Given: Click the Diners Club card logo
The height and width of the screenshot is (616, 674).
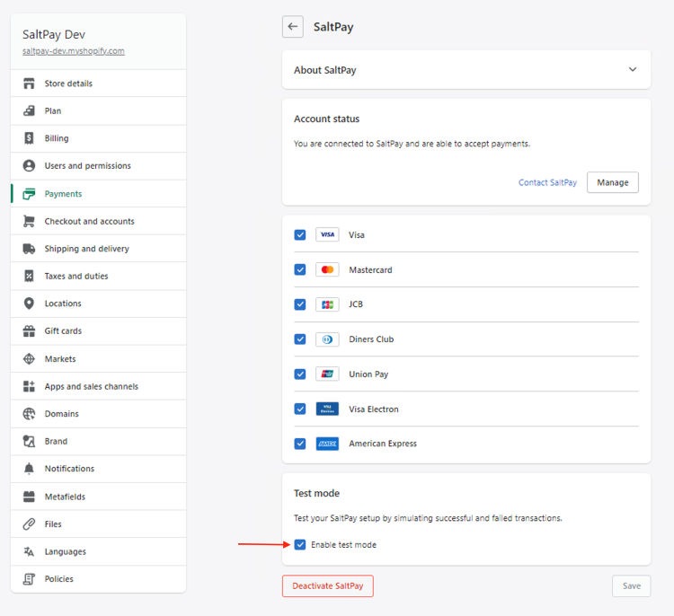Looking at the screenshot, I should [x=327, y=339].
